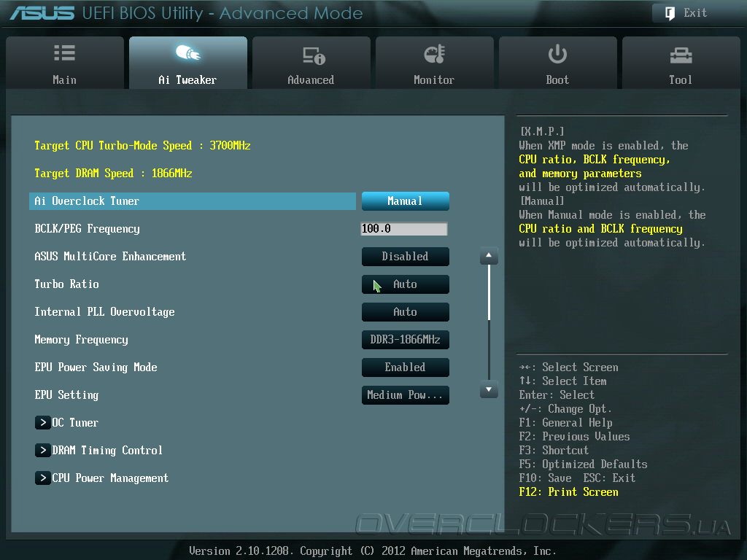This screenshot has width=747, height=560.
Task: Click the F10: Save hint text
Action: coord(546,478)
